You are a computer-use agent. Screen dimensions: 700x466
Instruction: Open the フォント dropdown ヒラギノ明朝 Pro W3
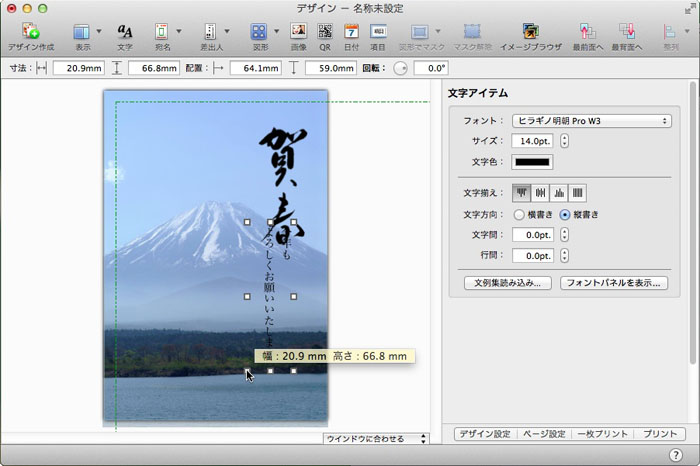591,121
